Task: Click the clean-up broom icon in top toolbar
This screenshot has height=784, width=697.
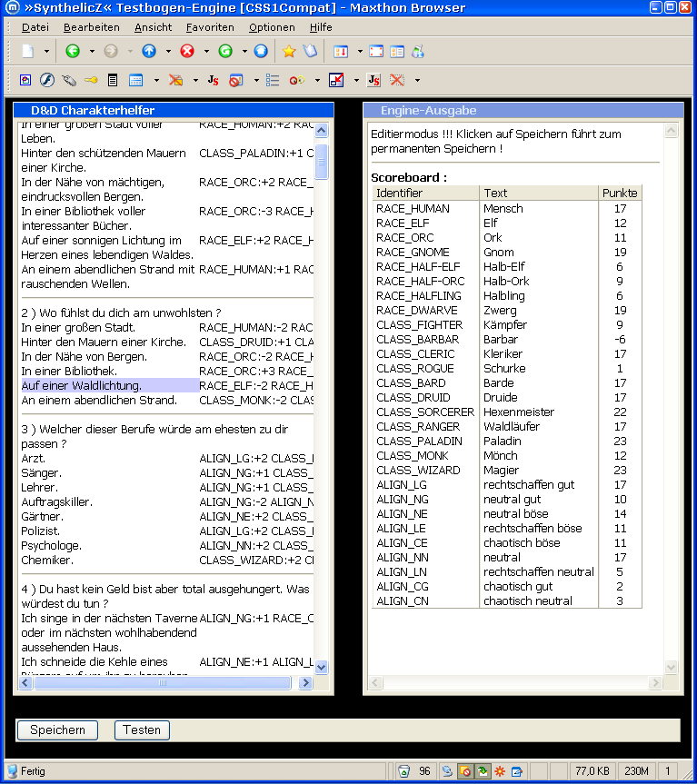Action: [x=418, y=51]
